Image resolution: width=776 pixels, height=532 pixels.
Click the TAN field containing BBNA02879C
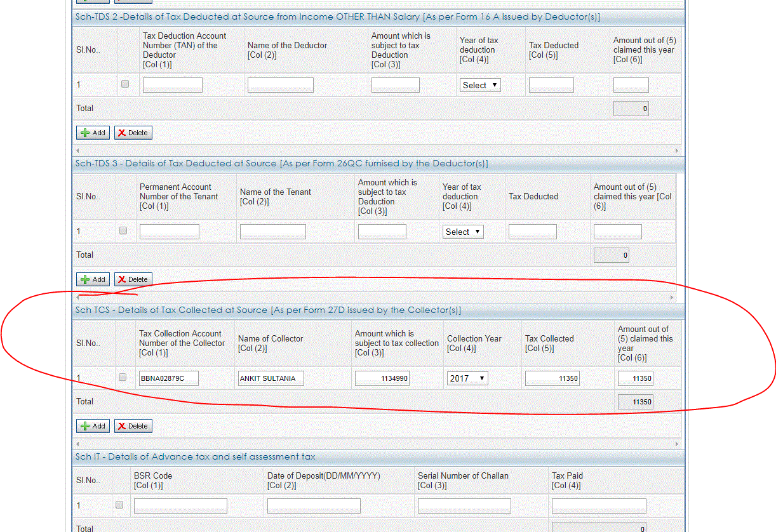click(168, 378)
